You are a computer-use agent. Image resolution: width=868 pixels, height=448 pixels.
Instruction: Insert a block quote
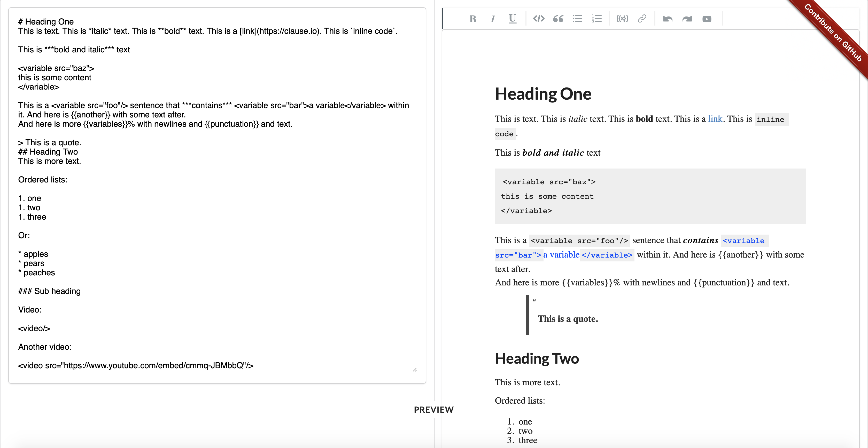point(558,19)
